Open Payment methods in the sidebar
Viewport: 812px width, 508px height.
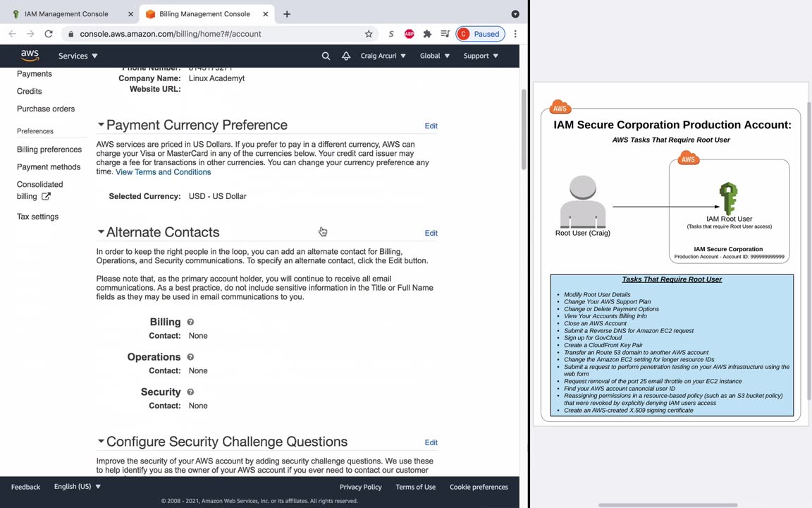pyautogui.click(x=49, y=167)
